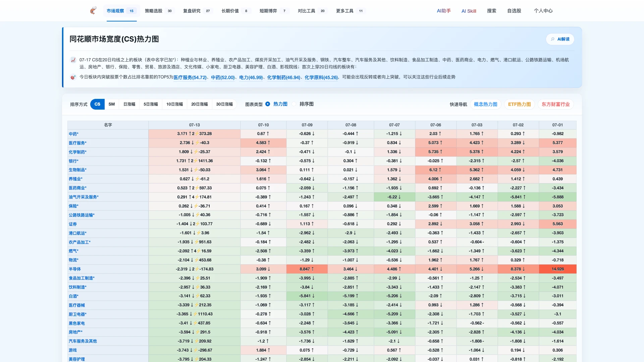Click the 5.563 cell in the 证券 row
Screen dimensions: 644x362
coord(558,224)
